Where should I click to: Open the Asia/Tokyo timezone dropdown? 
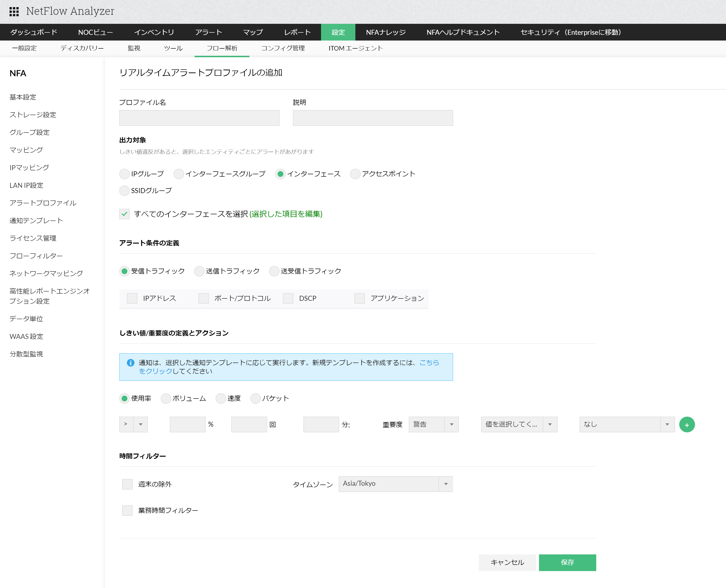[x=395, y=484]
